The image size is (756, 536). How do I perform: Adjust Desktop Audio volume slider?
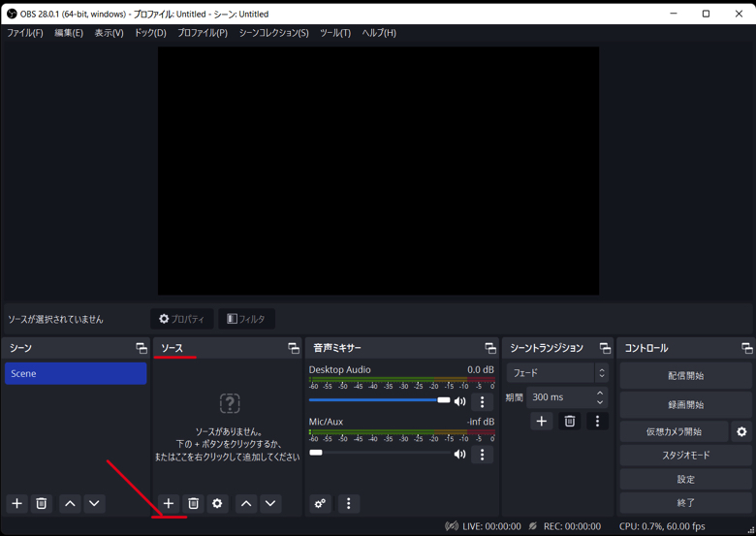click(379, 400)
